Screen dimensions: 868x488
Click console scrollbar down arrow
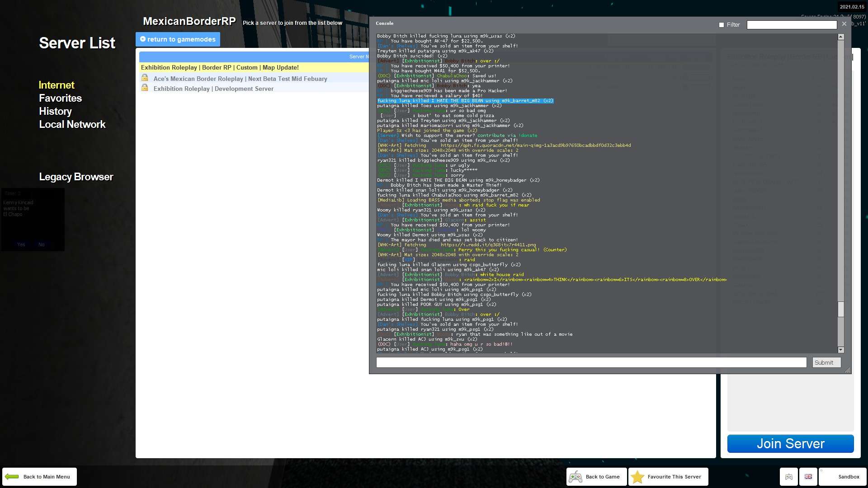tap(841, 350)
